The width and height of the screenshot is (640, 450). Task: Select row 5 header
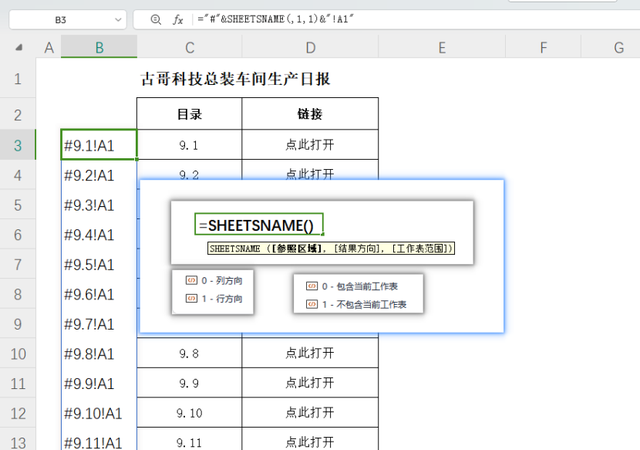[x=18, y=205]
